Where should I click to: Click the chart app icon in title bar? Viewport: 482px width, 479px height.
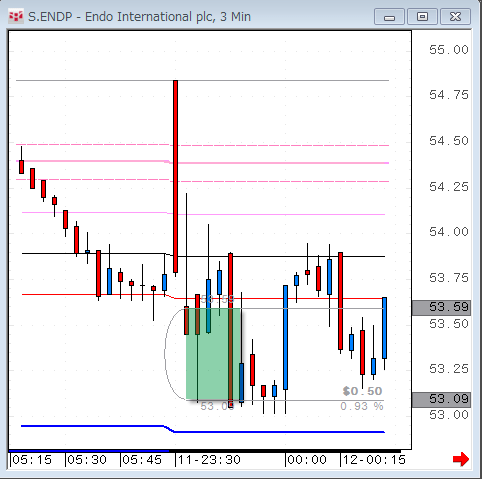[x=16, y=16]
